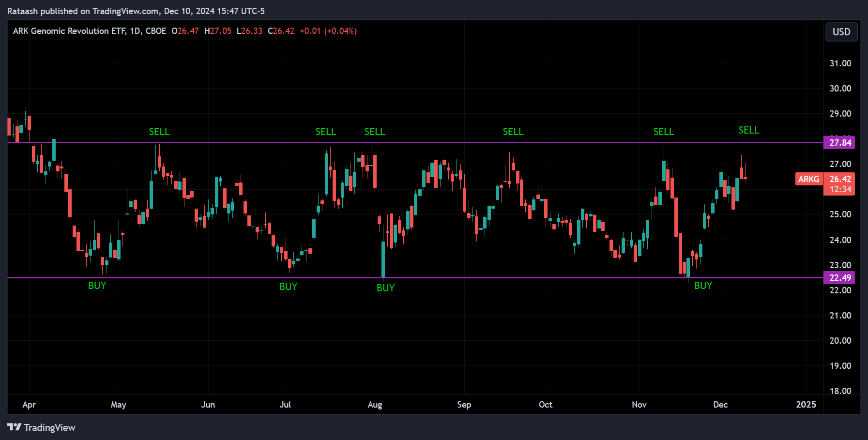The width and height of the screenshot is (868, 440).
Task: Click the Aug label on the time axis
Action: 375,405
